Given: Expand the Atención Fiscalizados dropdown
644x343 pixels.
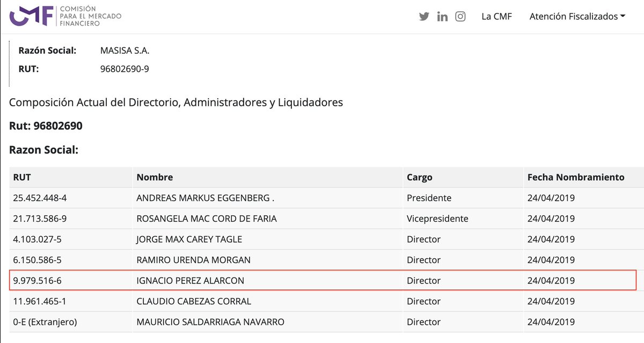Looking at the screenshot, I should [577, 16].
